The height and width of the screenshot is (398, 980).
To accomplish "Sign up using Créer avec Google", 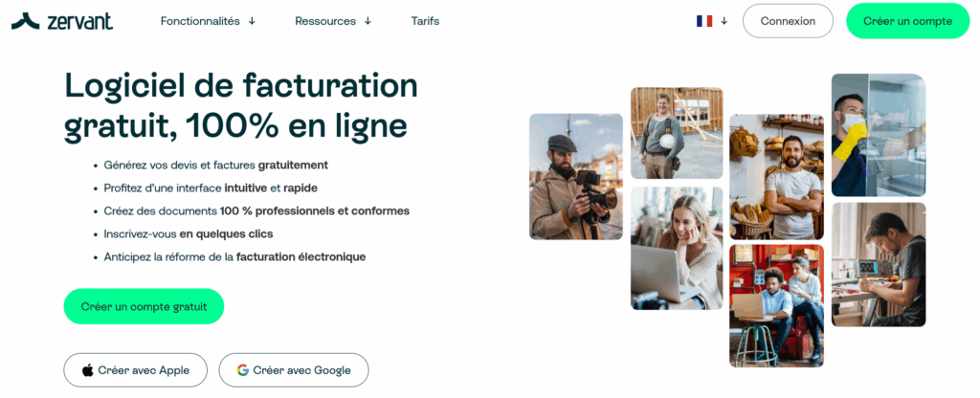I will pos(293,370).
